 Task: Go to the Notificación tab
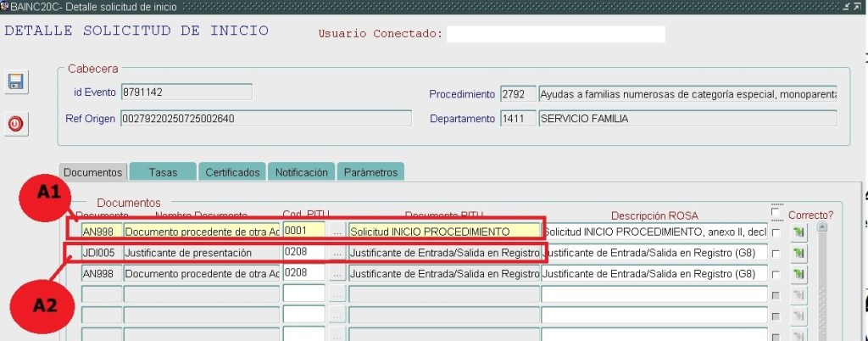pyautogui.click(x=301, y=172)
